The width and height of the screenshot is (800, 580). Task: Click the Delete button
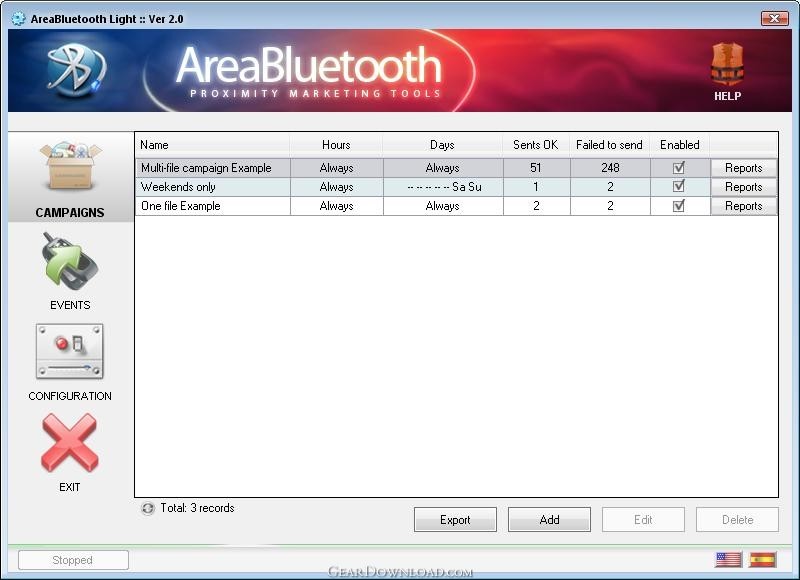[737, 519]
